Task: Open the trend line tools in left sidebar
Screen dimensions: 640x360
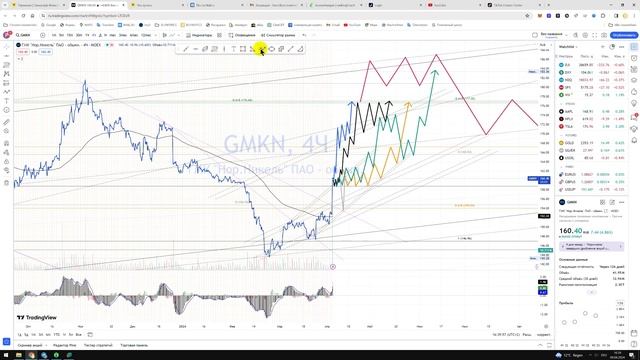Action: 6,56
